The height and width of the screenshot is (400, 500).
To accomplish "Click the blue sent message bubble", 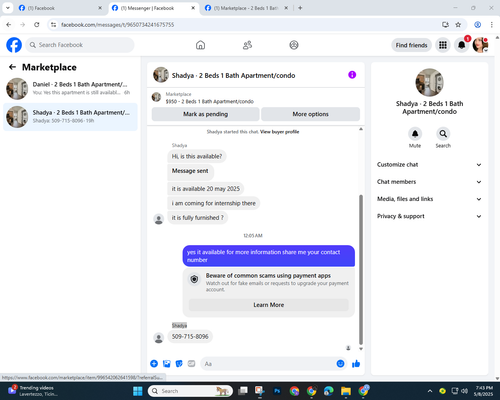I will click(269, 256).
